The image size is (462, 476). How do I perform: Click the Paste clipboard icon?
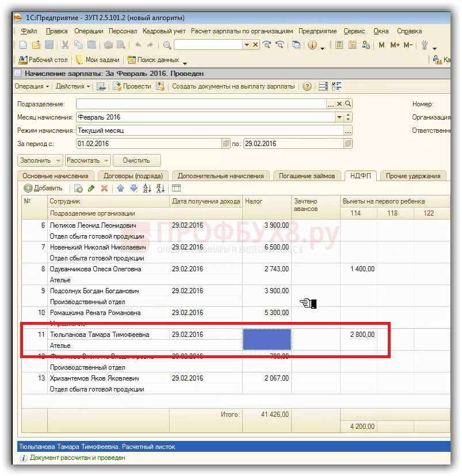click(x=91, y=45)
